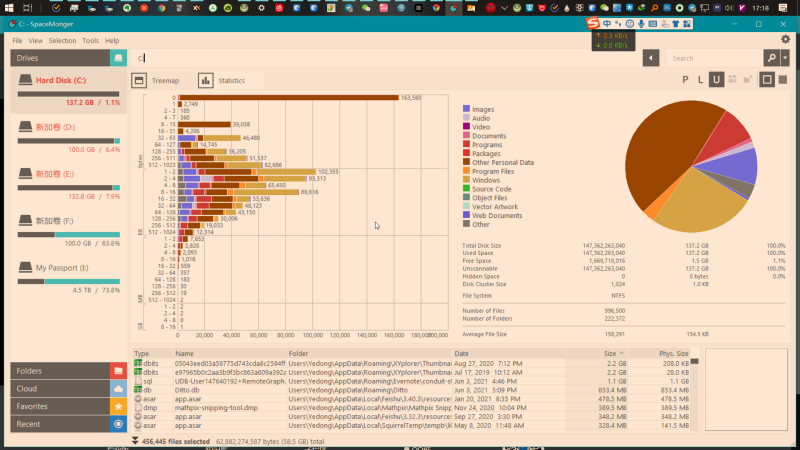Select the UDB-User147640192+RemoteGraph sql row
The height and width of the screenshot is (450, 800).
point(411,382)
